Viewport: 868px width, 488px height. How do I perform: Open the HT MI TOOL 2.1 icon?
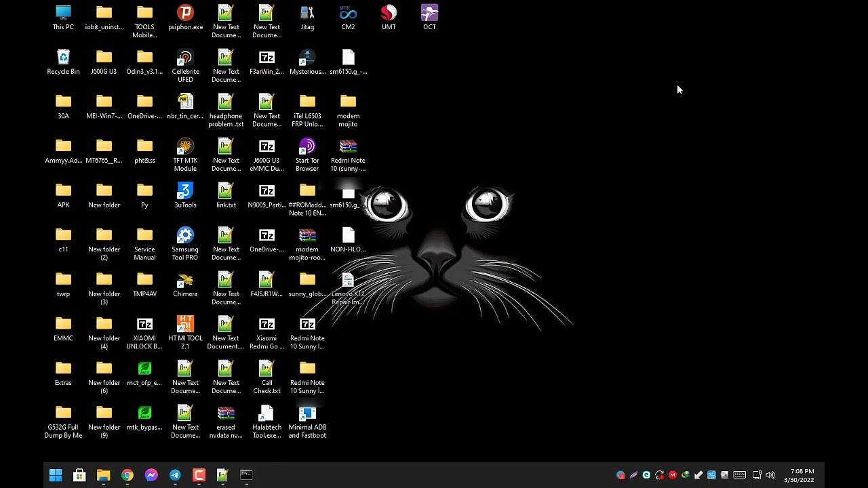pos(185,333)
